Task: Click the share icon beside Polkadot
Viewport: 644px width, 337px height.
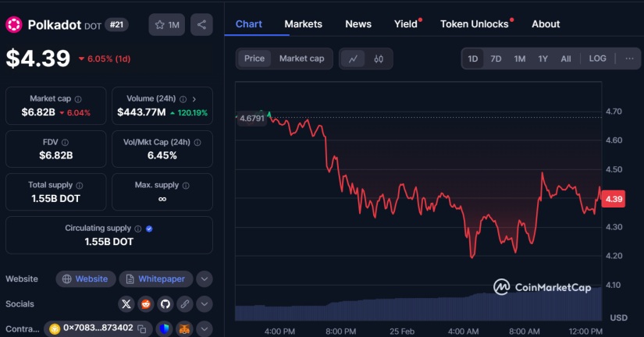Action: [201, 25]
